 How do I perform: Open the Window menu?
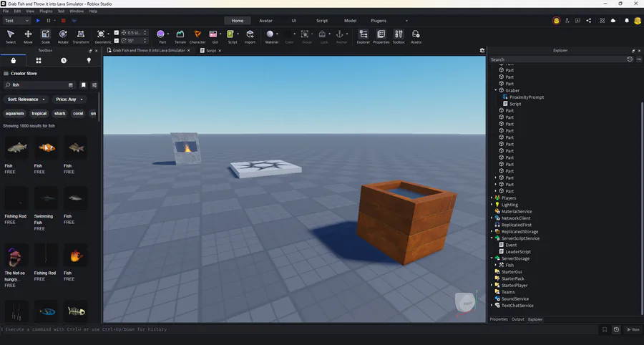point(77,11)
